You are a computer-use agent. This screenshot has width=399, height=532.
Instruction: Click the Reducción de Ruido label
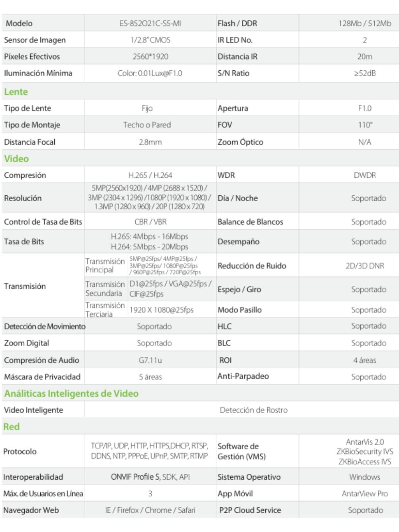click(252, 266)
